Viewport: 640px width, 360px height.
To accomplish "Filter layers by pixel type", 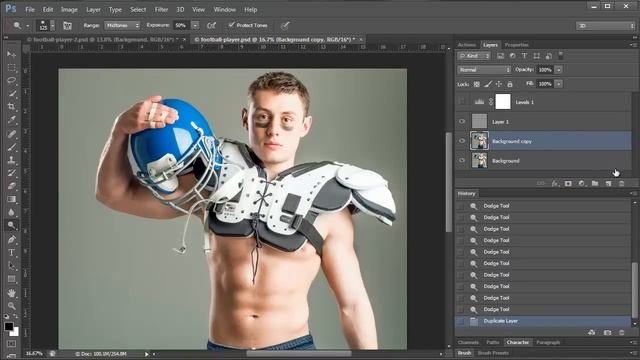I will (x=500, y=56).
